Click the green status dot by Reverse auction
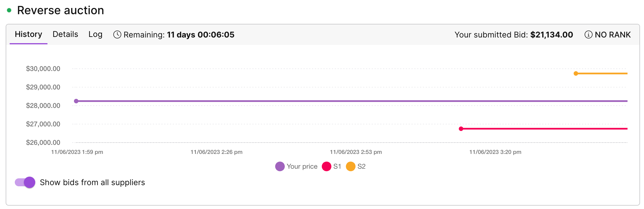 click(9, 11)
